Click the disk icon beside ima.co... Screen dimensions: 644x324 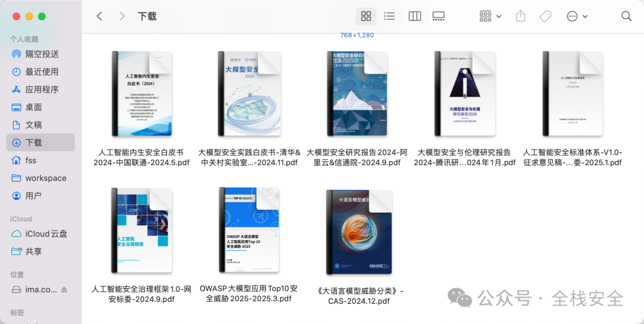point(16,289)
